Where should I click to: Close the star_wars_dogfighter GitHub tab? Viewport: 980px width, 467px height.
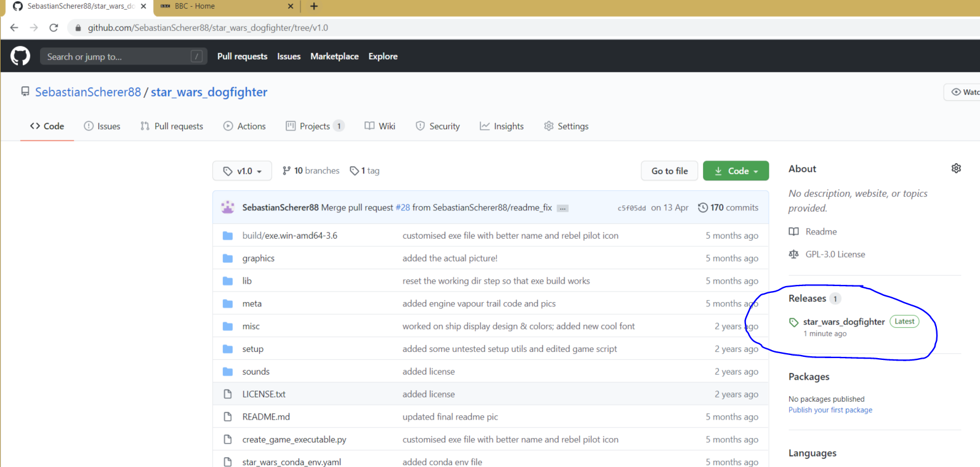(143, 6)
